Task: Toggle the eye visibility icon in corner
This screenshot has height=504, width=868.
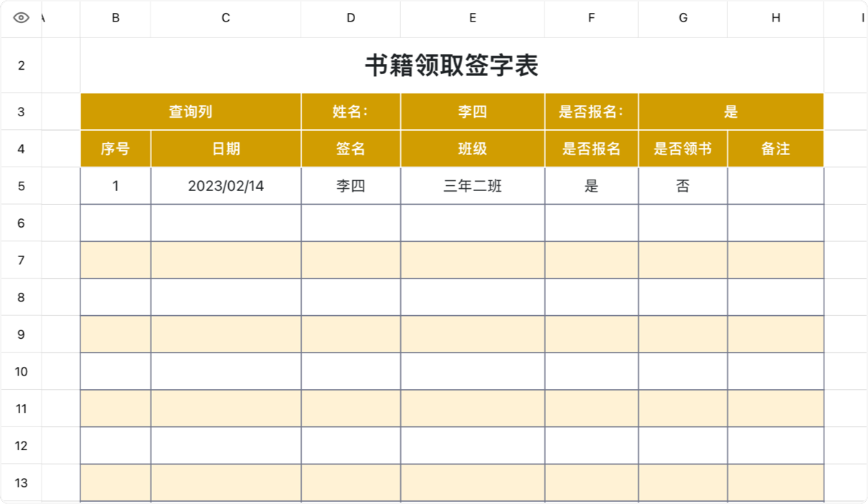Action: click(x=21, y=18)
